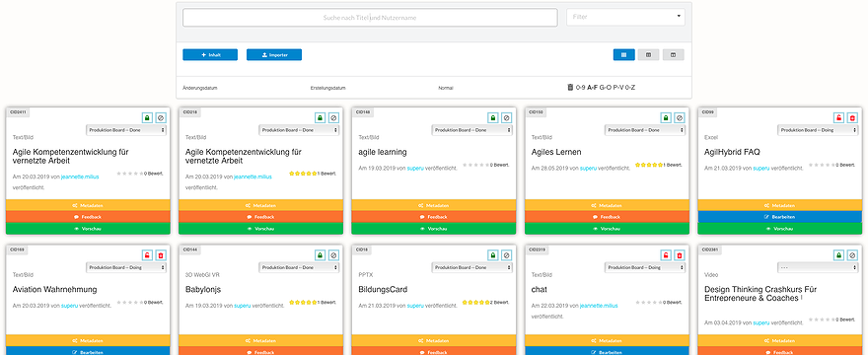Toggle the lock on Babylonjs card

pos(320,255)
